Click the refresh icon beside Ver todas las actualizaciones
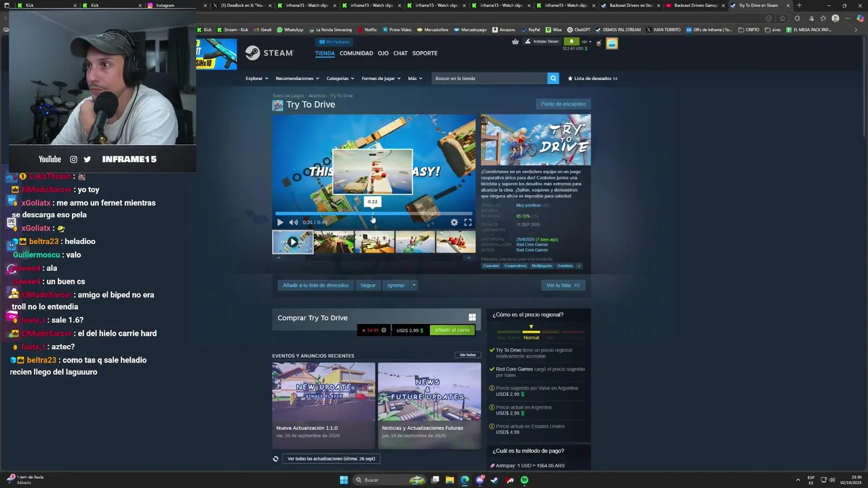 (x=275, y=459)
